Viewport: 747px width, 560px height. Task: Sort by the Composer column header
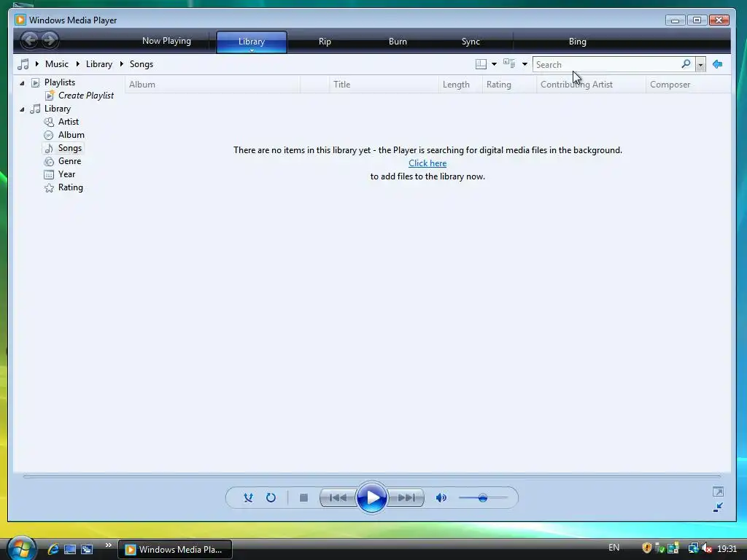689,85
